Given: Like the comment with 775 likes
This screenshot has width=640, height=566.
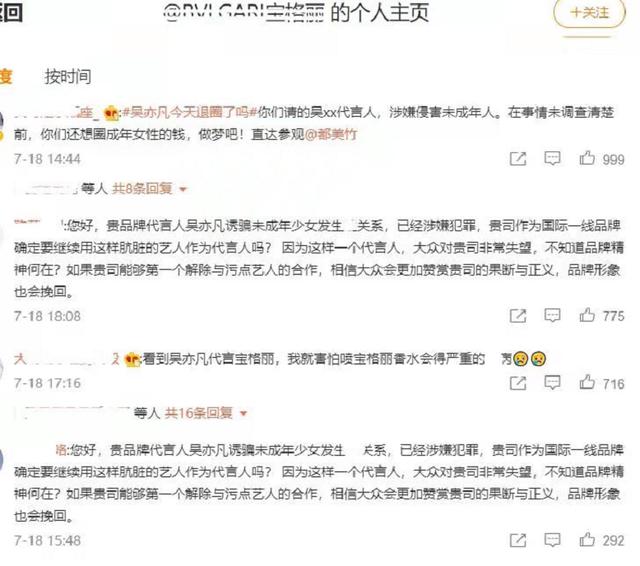Looking at the screenshot, I should [587, 315].
